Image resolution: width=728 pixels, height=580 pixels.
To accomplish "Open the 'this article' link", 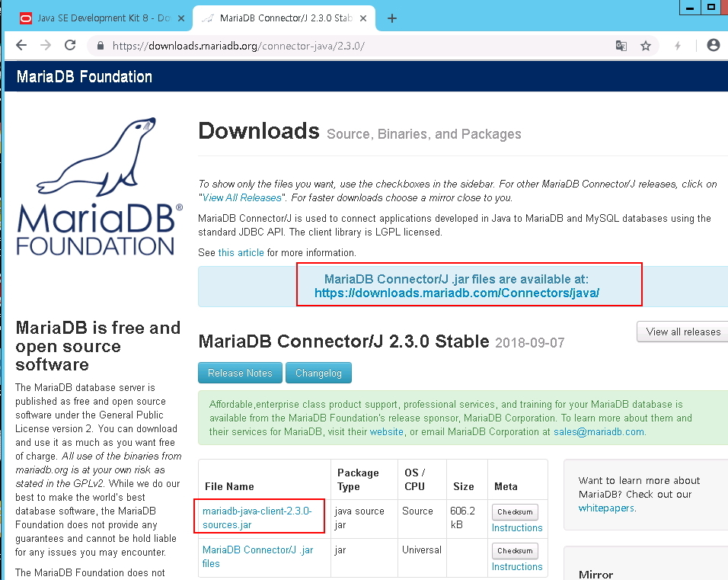I will (x=241, y=252).
